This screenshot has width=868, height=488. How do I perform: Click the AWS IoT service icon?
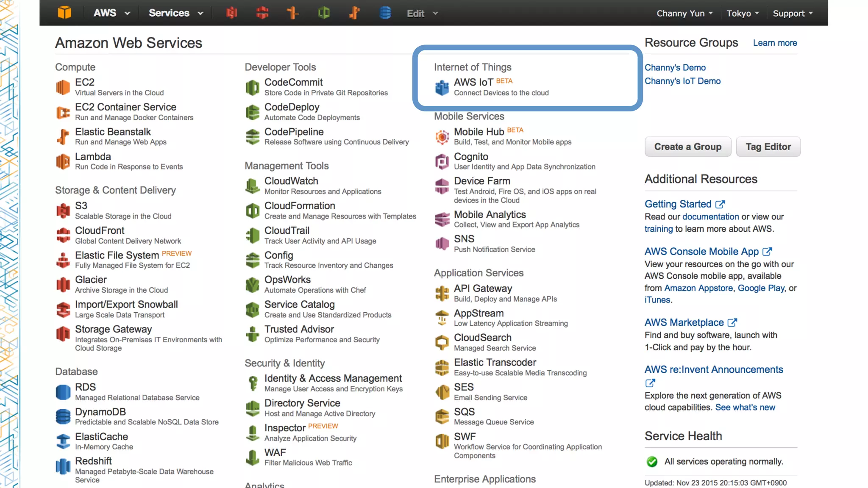pos(442,88)
